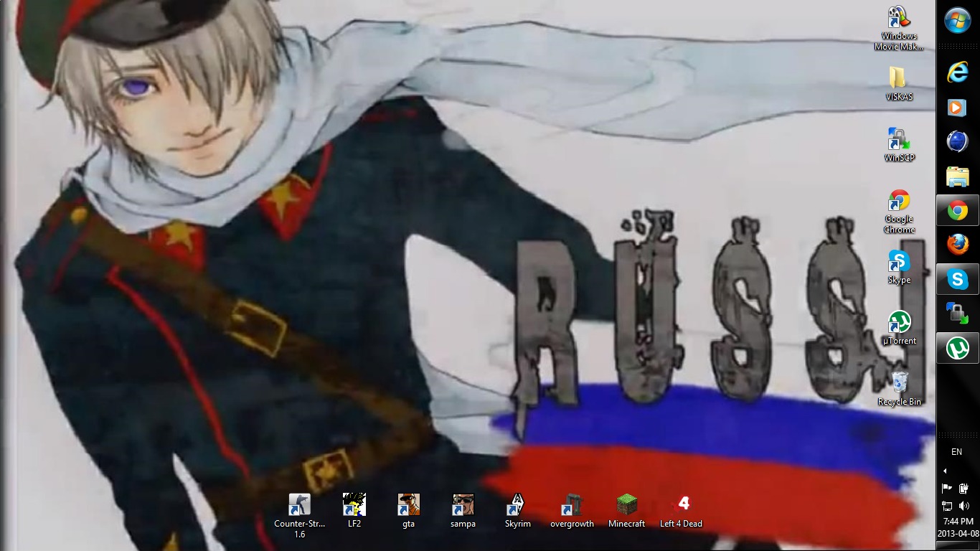Select the LF2 game shortcut
The width and height of the screenshot is (980, 551).
coord(354,511)
